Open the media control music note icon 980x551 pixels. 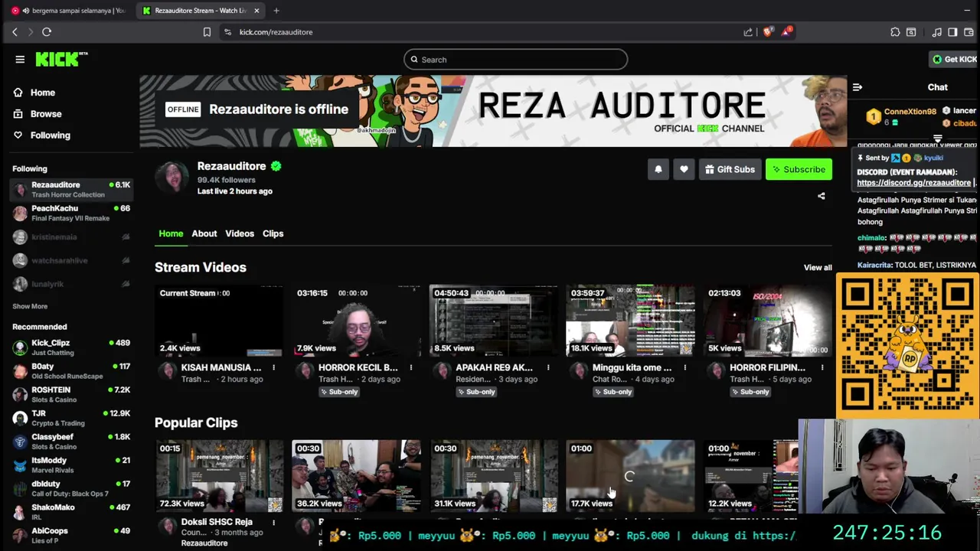937,32
